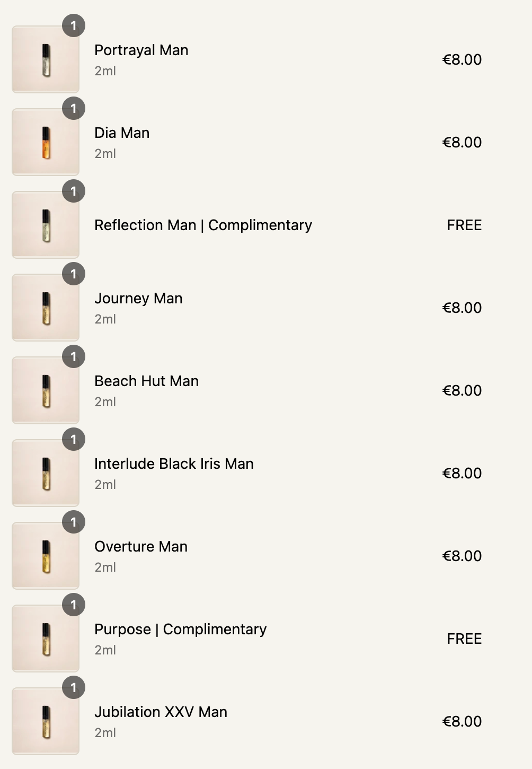Click the Beach Hut Man vial thumbnail
This screenshot has width=532, height=769.
tap(46, 391)
